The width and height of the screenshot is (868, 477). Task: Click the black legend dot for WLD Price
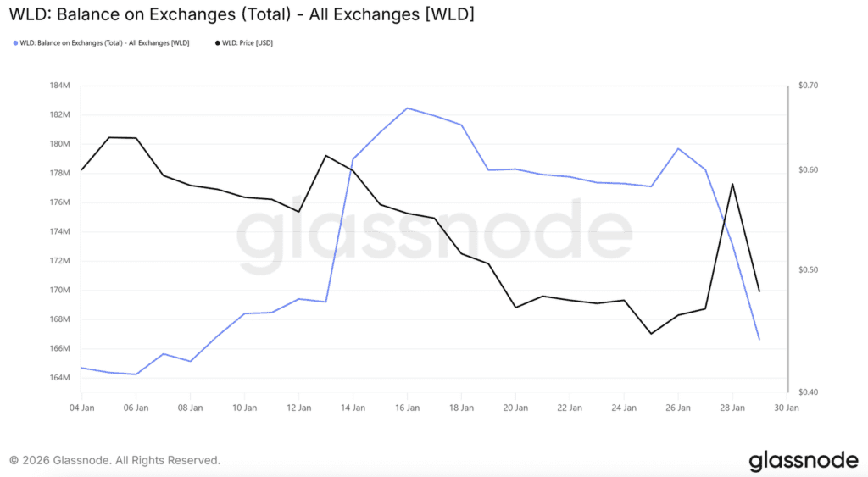pyautogui.click(x=217, y=42)
